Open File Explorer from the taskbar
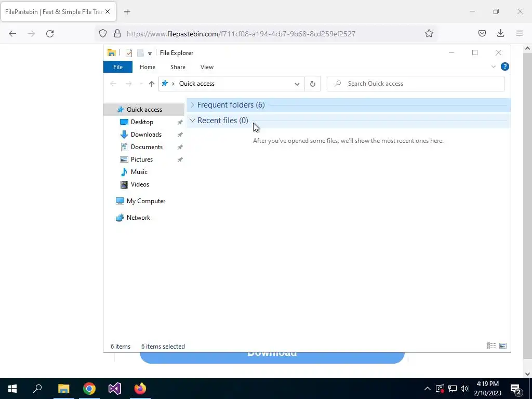The image size is (532, 399). 63,389
